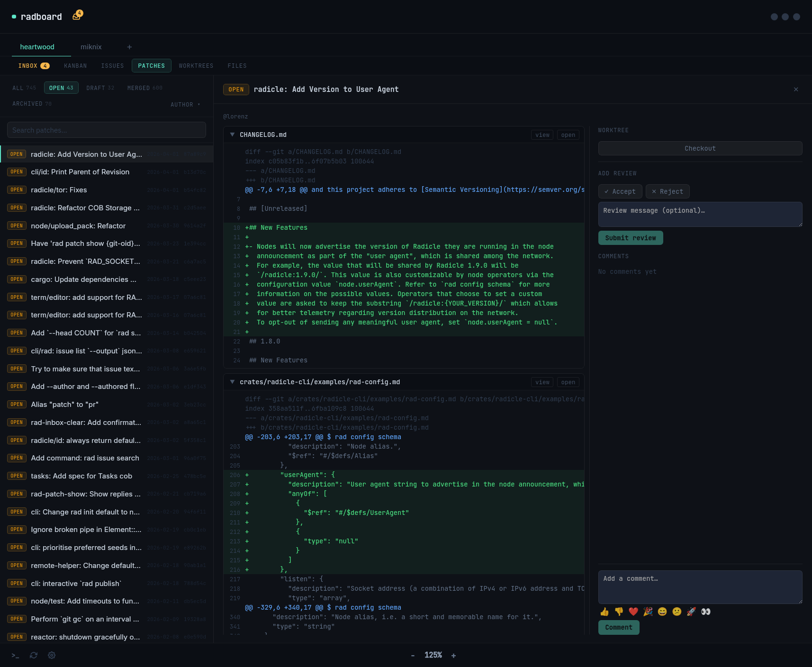Viewport: 812px width, 667px height.
Task: Collapse the CHANGELOG.md diff section
Action: click(x=232, y=135)
